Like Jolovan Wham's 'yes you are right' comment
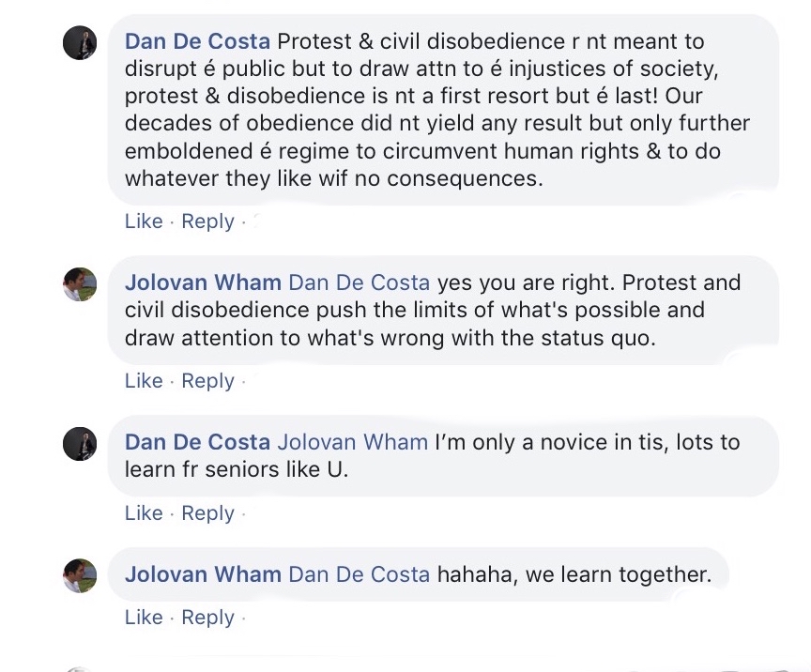Image resolution: width=811 pixels, height=672 pixels. 144,381
